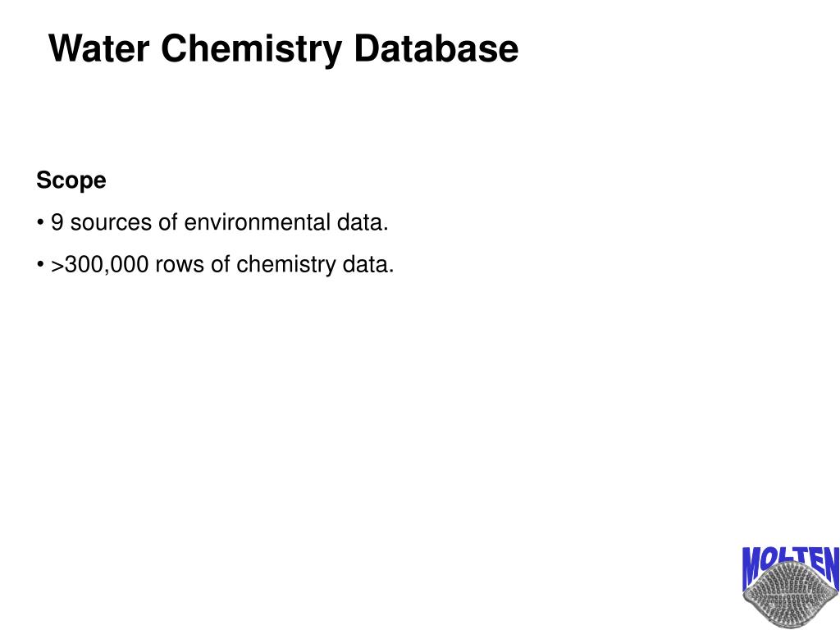Click the word Water in title
The height and width of the screenshot is (630, 840).
click(98, 48)
